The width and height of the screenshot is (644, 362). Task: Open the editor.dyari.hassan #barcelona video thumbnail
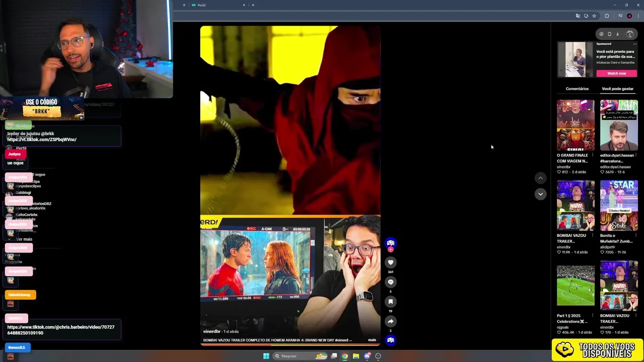tap(619, 125)
